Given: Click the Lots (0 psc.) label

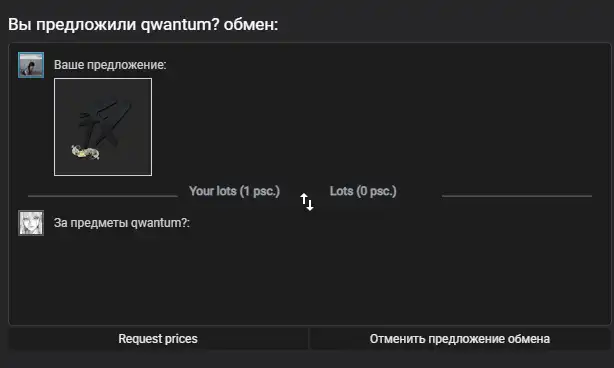Looking at the screenshot, I should coord(363,191).
